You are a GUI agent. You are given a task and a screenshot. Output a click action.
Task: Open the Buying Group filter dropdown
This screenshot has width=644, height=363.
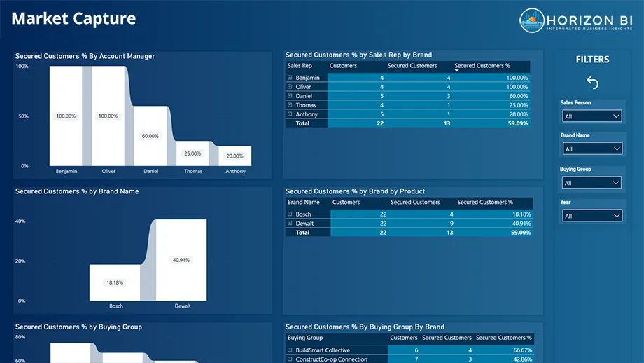tap(591, 182)
